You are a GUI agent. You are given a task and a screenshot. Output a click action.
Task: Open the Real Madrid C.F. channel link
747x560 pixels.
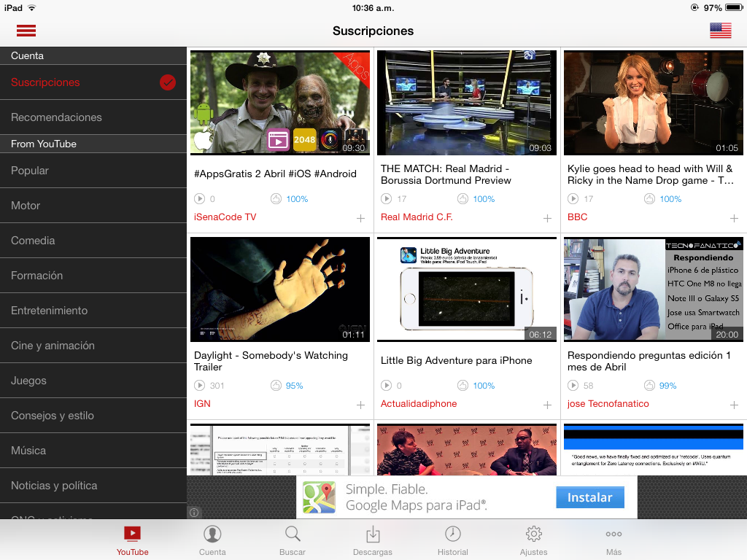pyautogui.click(x=417, y=217)
